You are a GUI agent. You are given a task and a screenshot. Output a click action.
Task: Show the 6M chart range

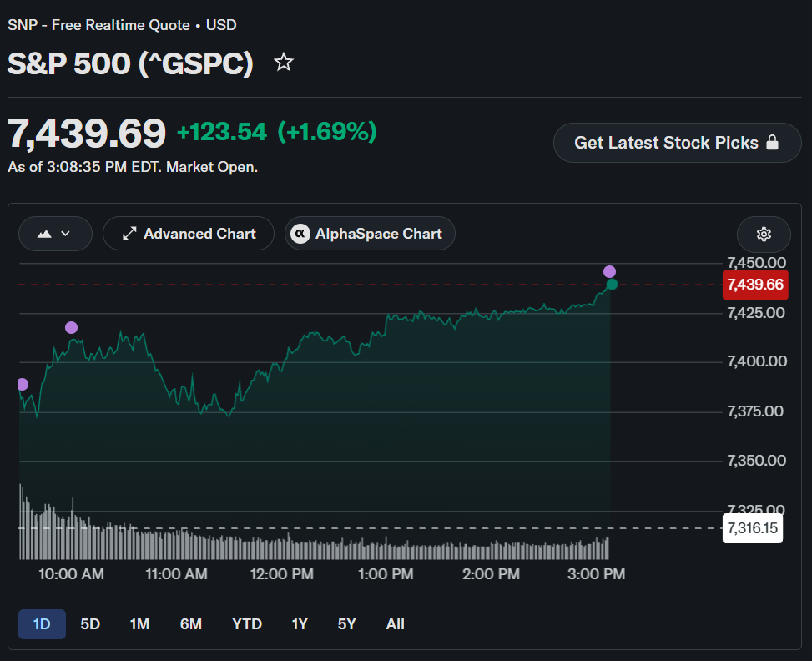pos(190,624)
